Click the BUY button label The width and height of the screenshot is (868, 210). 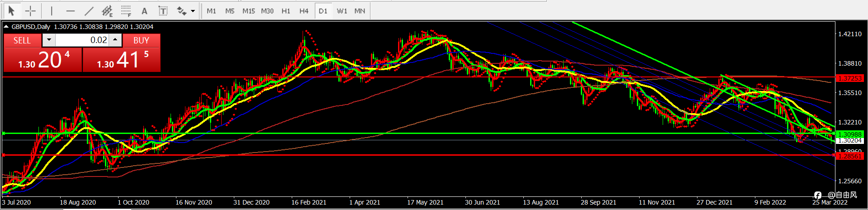[142, 40]
